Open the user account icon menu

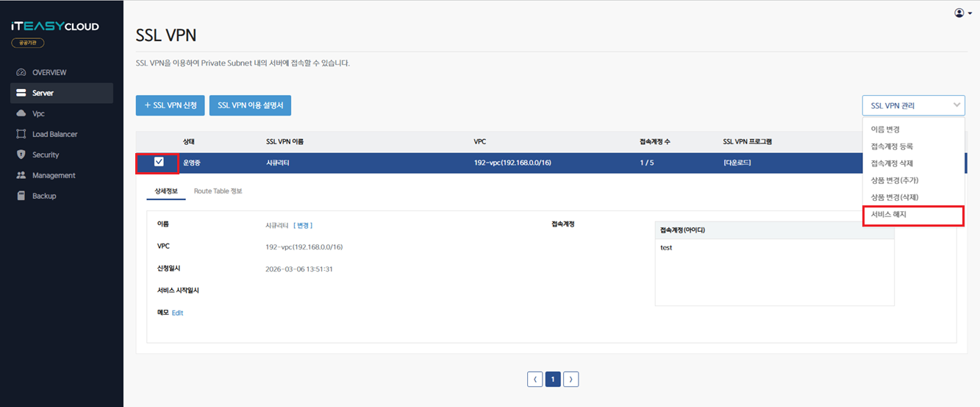coord(962,13)
